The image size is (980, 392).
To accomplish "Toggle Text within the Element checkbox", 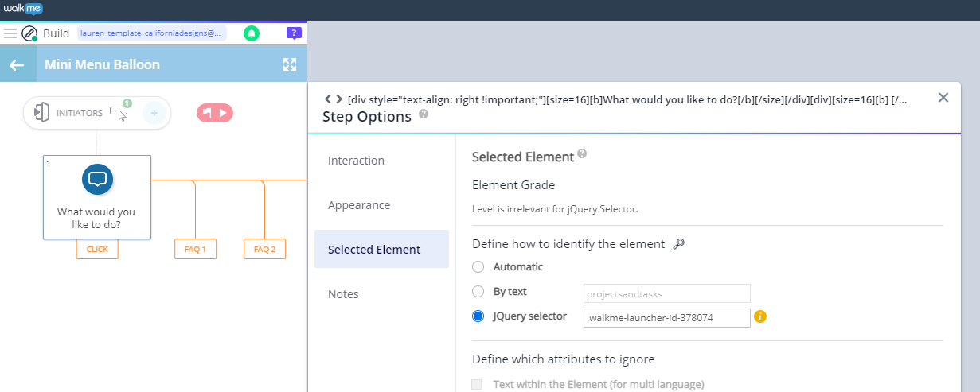I will [477, 385].
